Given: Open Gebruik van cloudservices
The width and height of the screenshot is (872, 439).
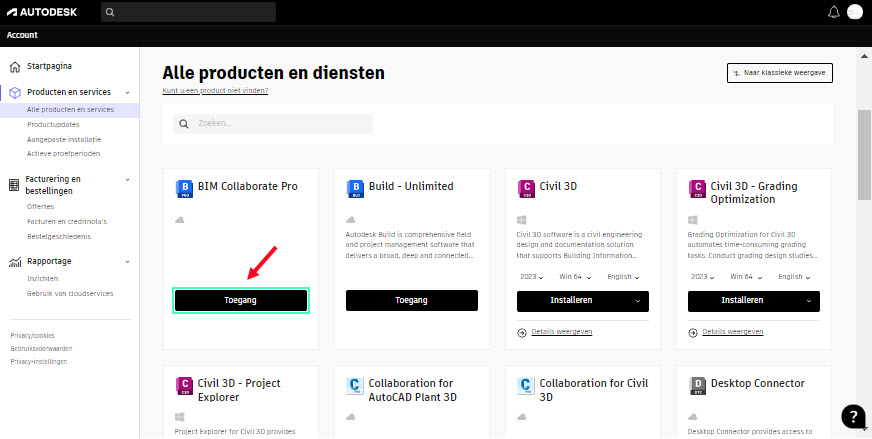Looking at the screenshot, I should [x=70, y=294].
